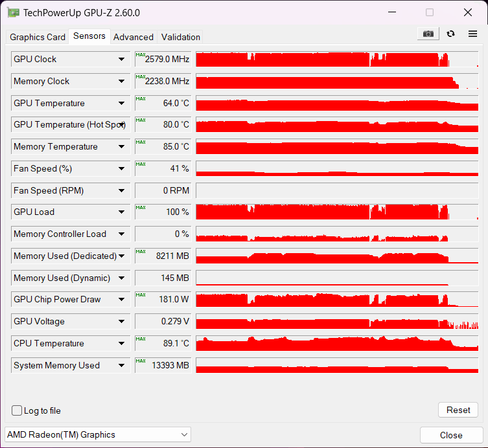The width and height of the screenshot is (488, 448).
Task: Click the Memory Controller Load value 0 %
Action: [x=163, y=234]
